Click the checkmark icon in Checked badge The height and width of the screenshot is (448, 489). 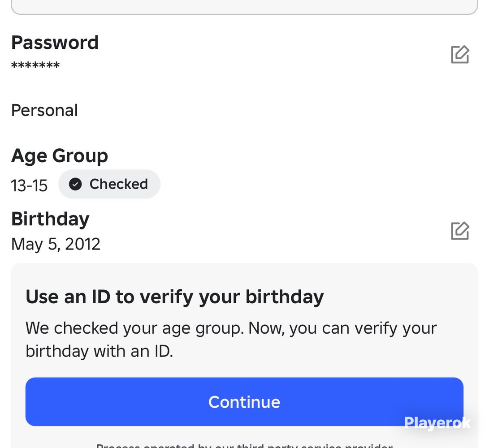(75, 184)
